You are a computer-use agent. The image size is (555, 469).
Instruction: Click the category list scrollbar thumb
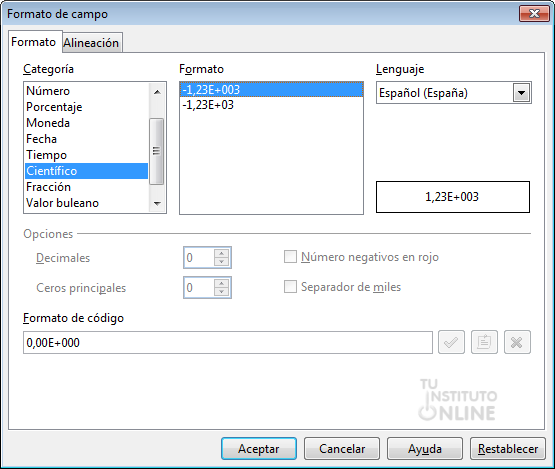(x=156, y=151)
